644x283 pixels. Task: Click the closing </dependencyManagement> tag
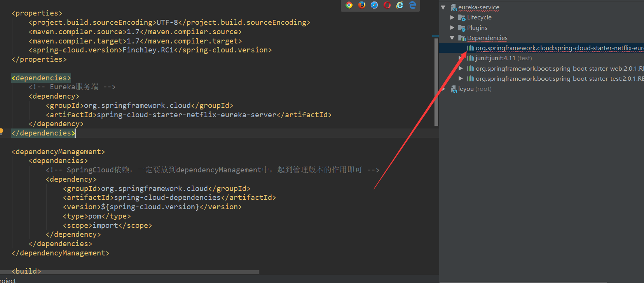(60, 253)
